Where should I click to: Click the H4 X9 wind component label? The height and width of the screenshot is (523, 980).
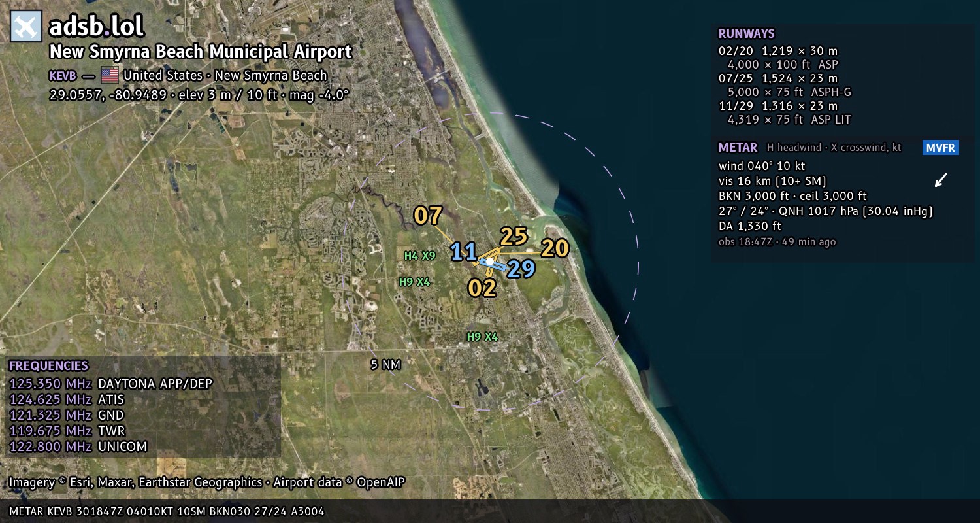419,256
